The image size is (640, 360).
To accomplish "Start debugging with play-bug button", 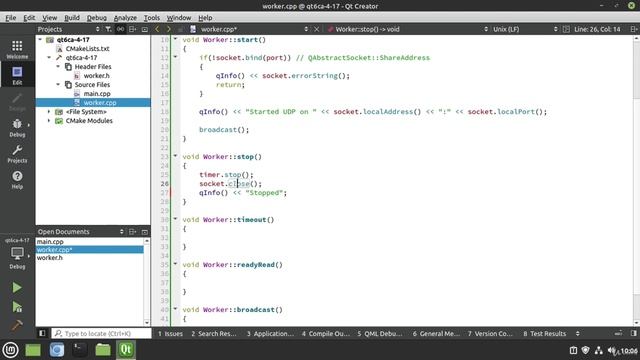I will 17,307.
